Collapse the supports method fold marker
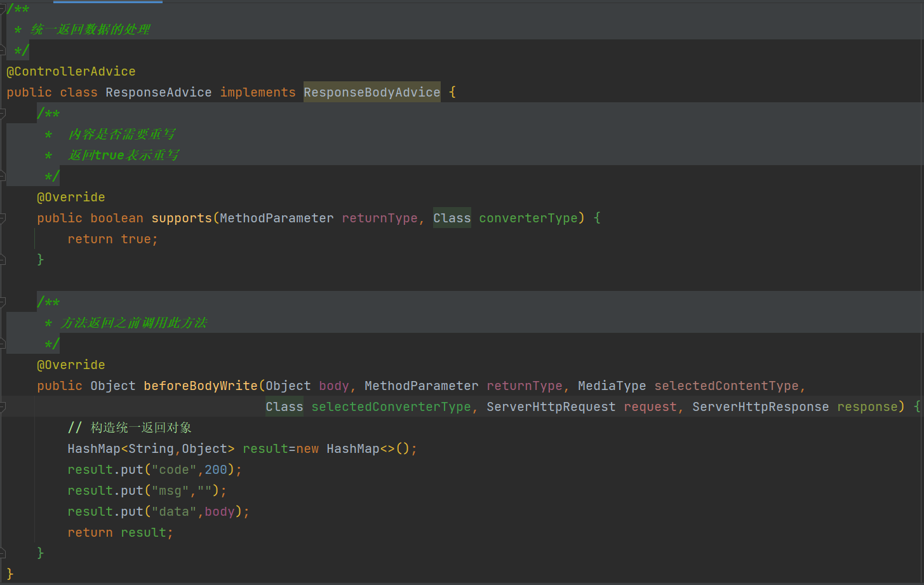 [x=3, y=218]
